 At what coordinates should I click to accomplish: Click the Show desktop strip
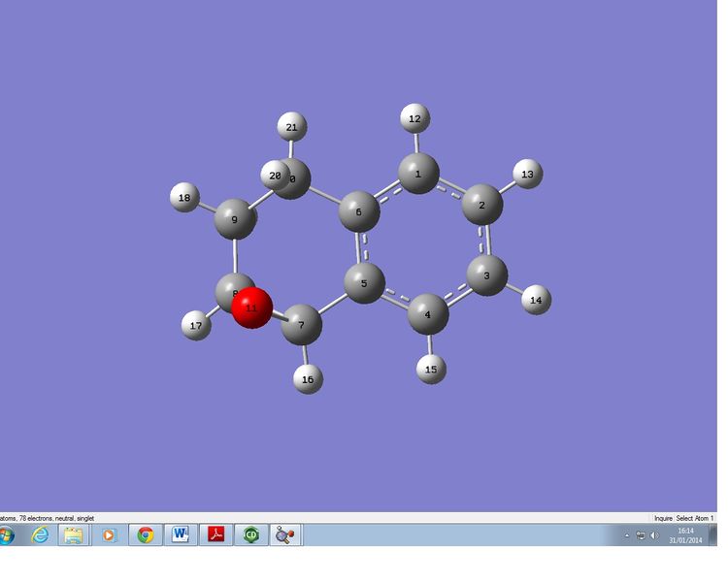[713, 535]
